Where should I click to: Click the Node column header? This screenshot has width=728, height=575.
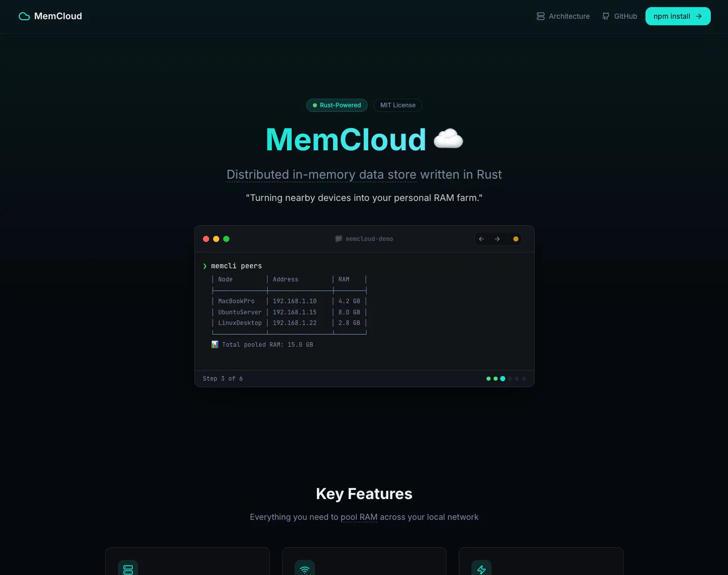click(225, 279)
